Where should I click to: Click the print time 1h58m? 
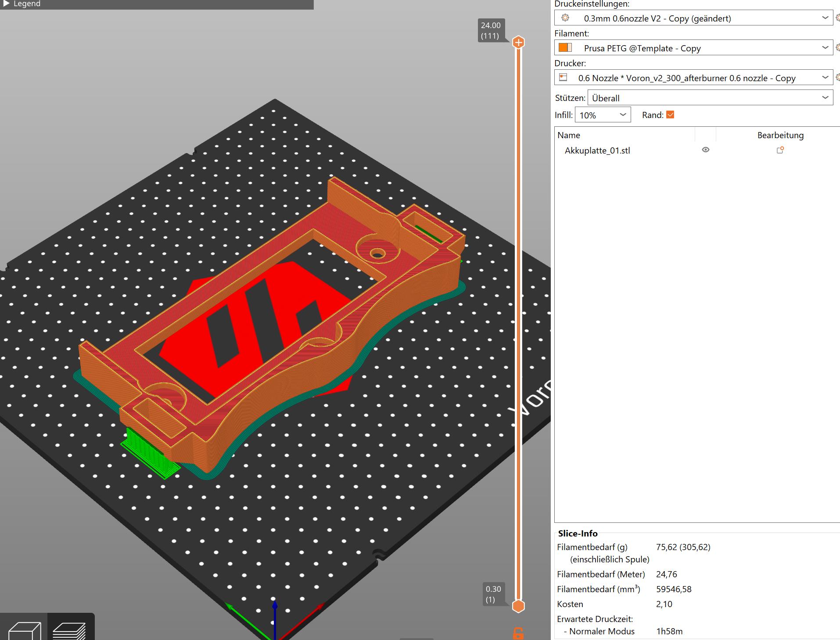point(669,631)
